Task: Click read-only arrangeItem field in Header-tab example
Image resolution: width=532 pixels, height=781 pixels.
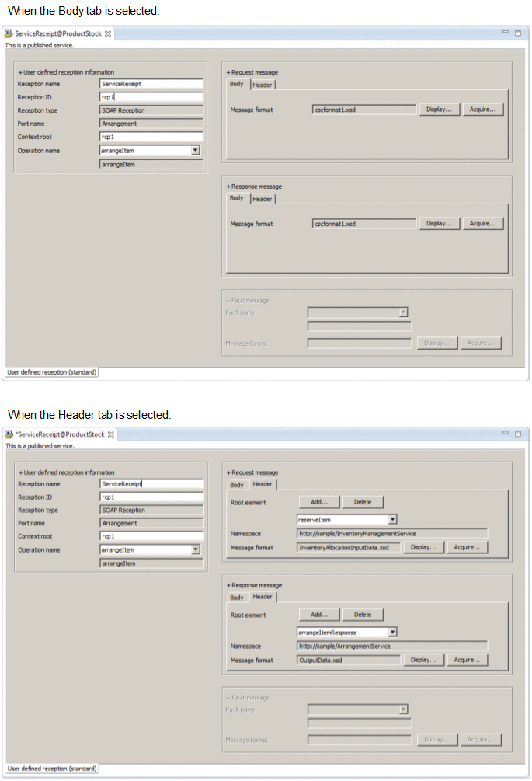Action: coord(151,563)
